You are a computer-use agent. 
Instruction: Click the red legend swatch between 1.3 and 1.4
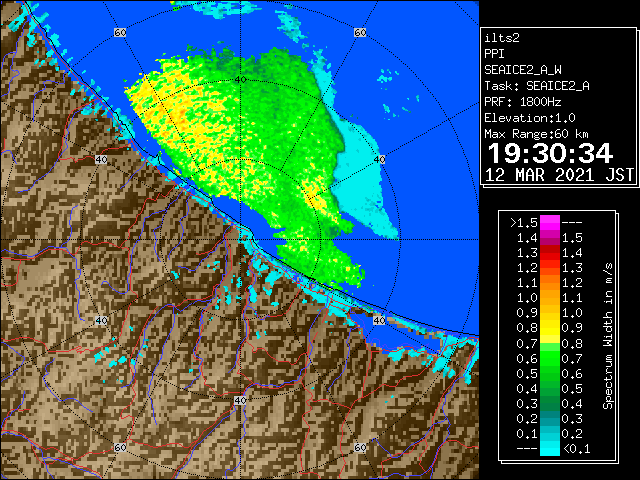550,253
